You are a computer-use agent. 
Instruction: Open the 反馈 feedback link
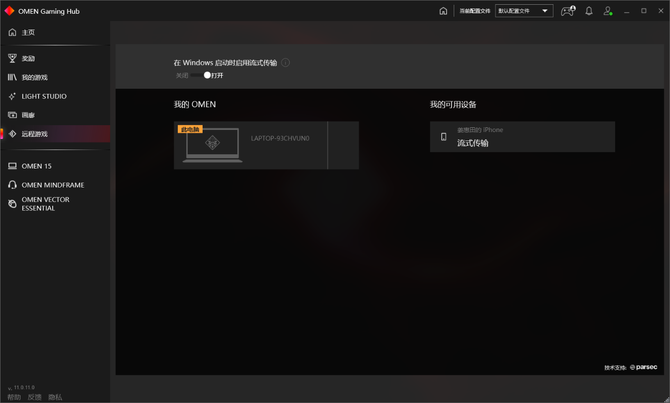pos(35,397)
